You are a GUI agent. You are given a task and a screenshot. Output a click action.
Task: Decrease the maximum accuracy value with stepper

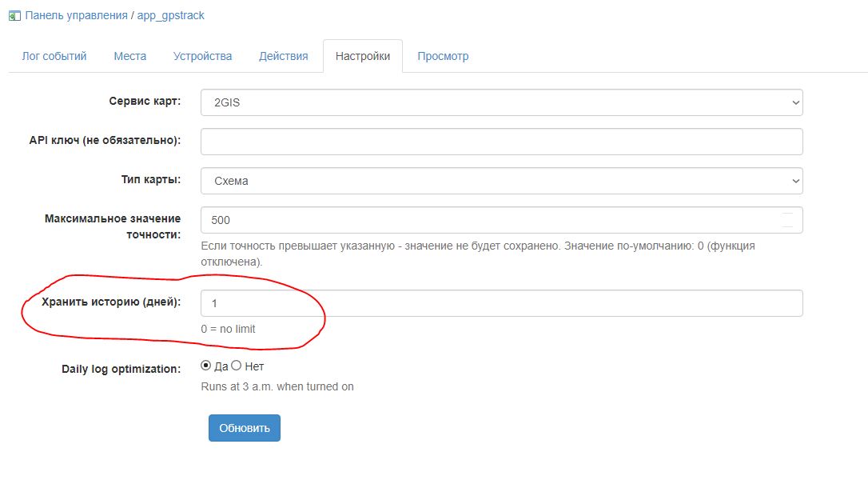[788, 226]
